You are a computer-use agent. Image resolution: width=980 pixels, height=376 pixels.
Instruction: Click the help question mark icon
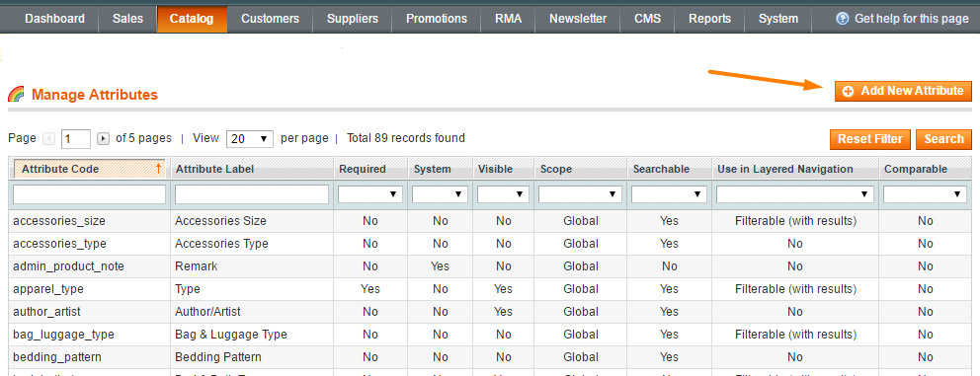(x=843, y=19)
